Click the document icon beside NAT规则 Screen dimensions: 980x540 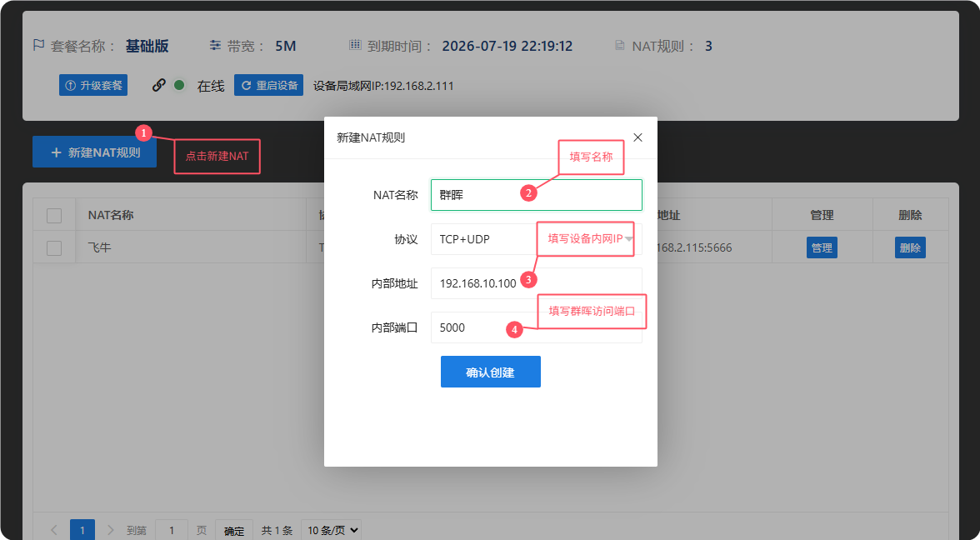tap(619, 46)
